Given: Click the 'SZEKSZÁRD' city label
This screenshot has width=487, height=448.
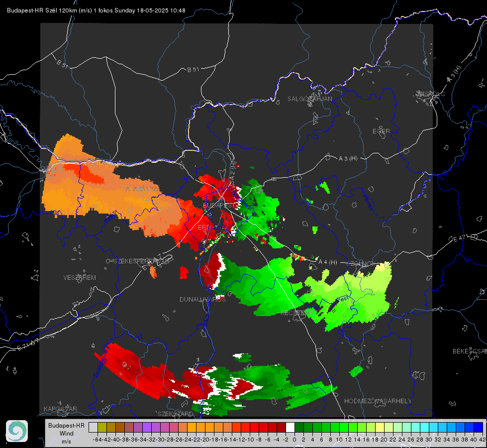Looking at the screenshot, I should tap(175, 414).
